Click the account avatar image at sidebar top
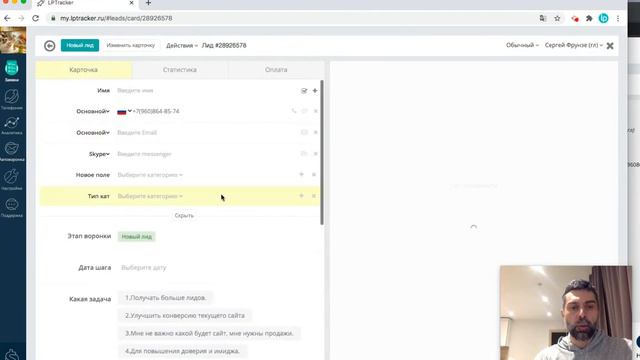This screenshot has width=640, height=360. click(13, 40)
